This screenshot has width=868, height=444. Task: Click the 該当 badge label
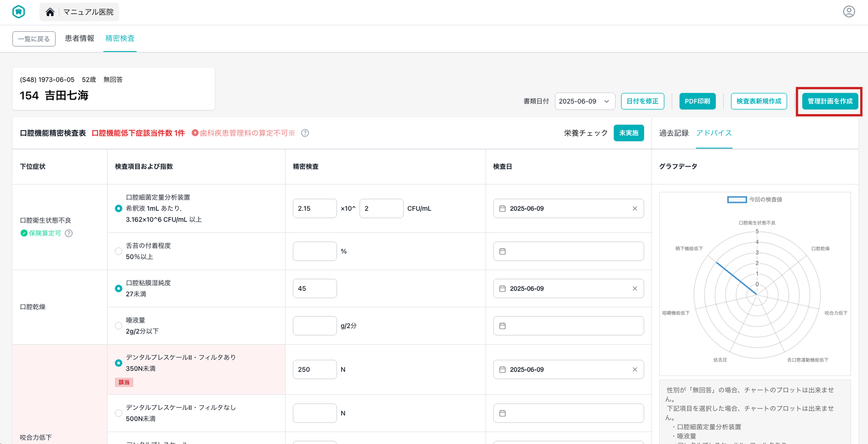click(124, 382)
